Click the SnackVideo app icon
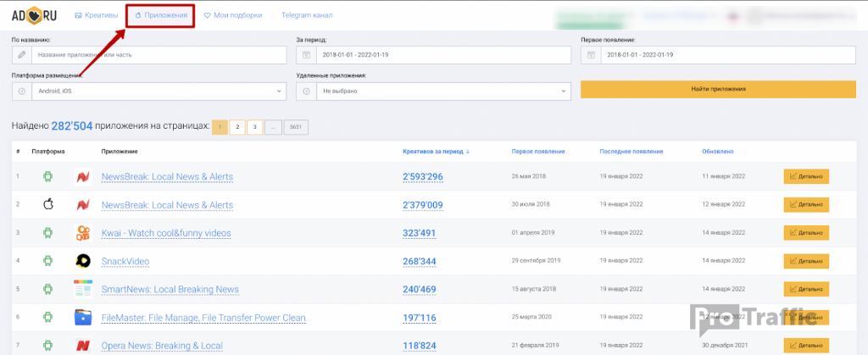Screen dimensions: 868x355 [83, 261]
